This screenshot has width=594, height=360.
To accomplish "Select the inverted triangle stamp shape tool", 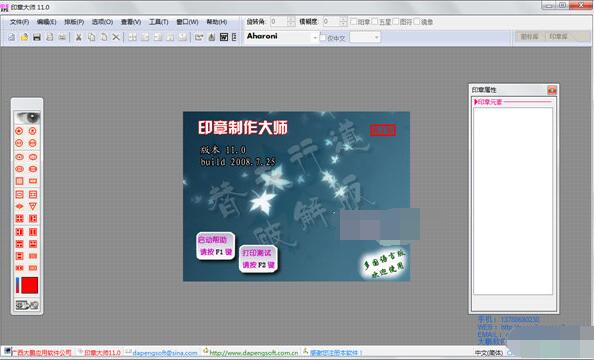I will 33,207.
